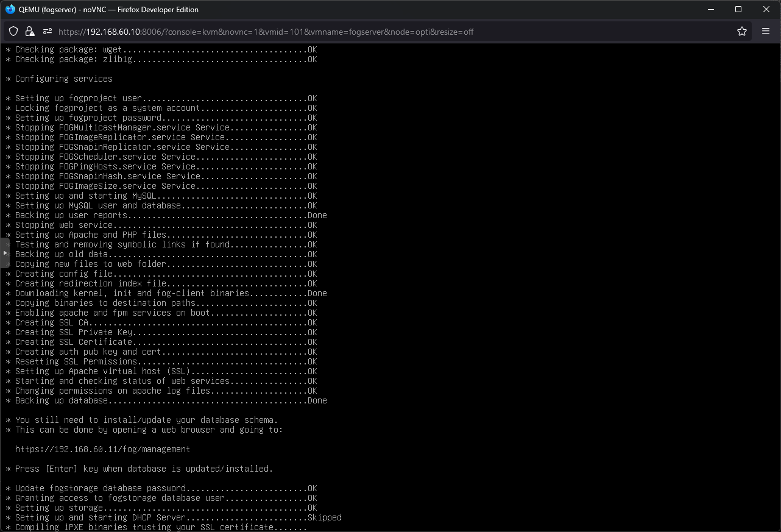The height and width of the screenshot is (532, 781).
Task: Click 'Creating SSL CA' line
Action: click(x=161, y=322)
